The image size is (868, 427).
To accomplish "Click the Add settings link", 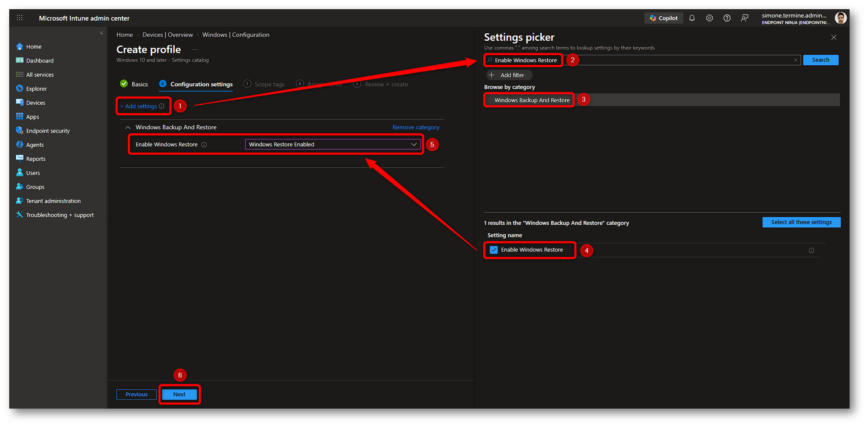I will [x=139, y=106].
